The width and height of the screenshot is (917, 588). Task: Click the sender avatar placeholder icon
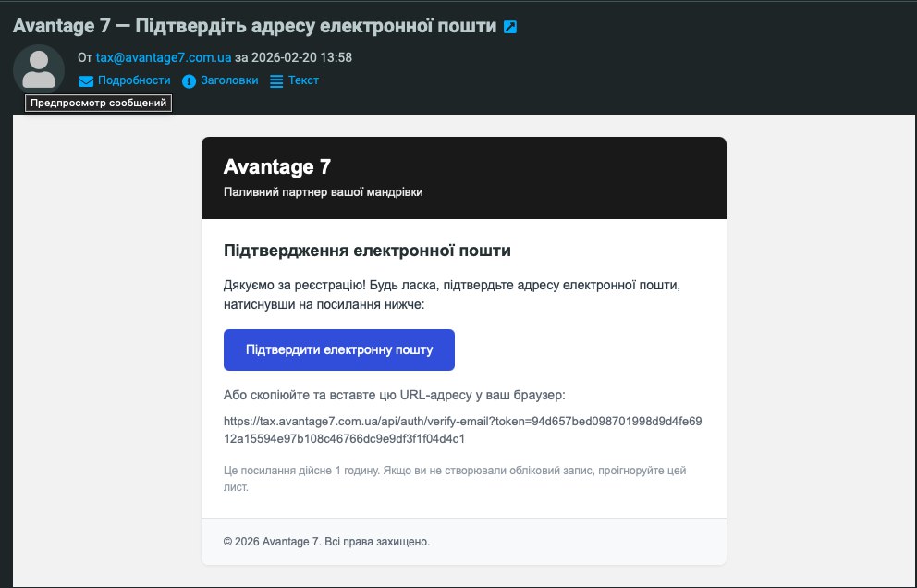38,69
